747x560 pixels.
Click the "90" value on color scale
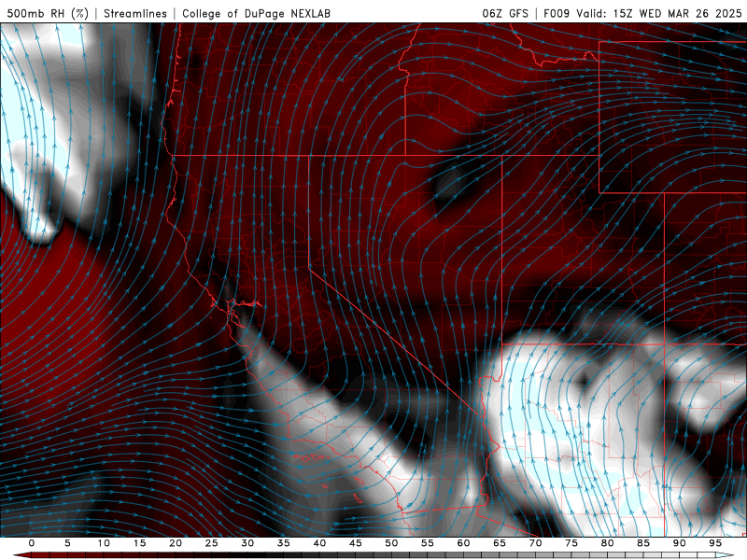coord(679,543)
